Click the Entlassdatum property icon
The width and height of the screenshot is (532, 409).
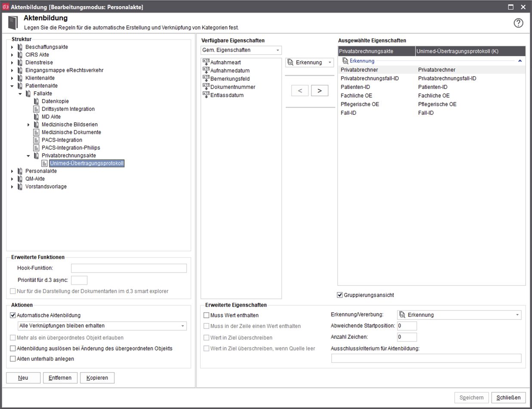coord(206,95)
